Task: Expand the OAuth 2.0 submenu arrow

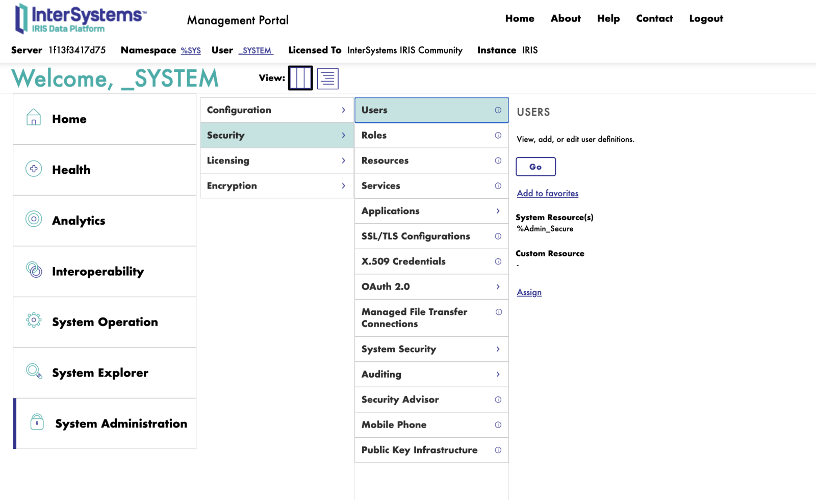Action: 498,287
